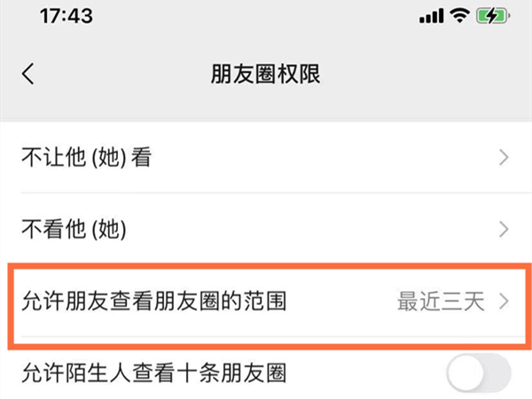Tap the cellular signal strength icon
This screenshot has height=399, width=532.
click(431, 17)
